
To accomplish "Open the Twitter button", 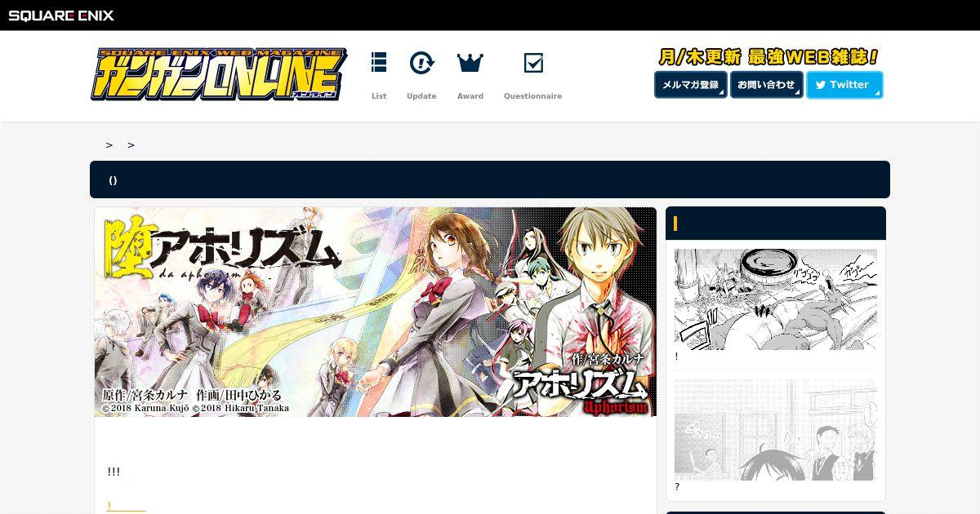I will [x=844, y=85].
